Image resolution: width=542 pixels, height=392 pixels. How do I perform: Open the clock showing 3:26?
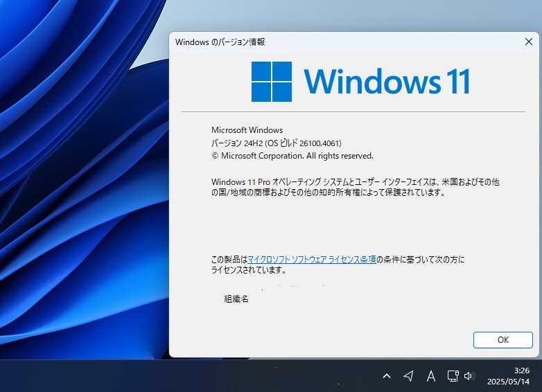point(508,376)
